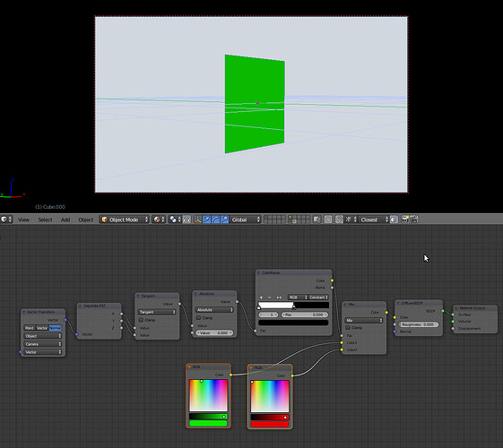
Task: Open the Absolute operation dropdown
Action: pos(214,310)
